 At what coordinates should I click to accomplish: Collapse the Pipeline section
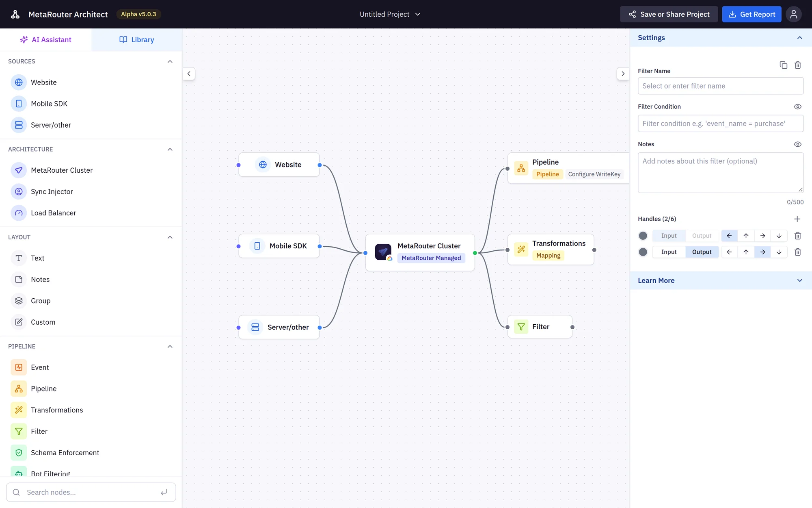click(170, 346)
